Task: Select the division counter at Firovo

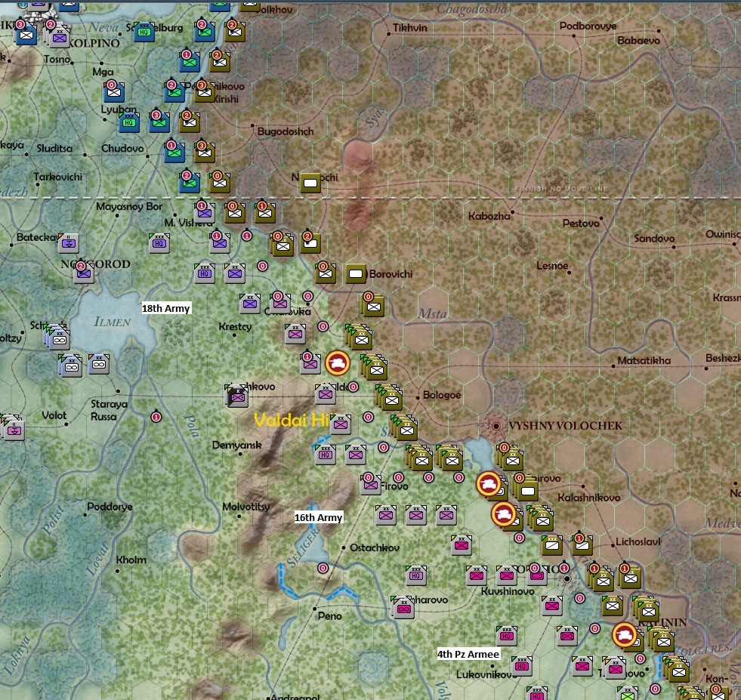Action: (x=370, y=484)
